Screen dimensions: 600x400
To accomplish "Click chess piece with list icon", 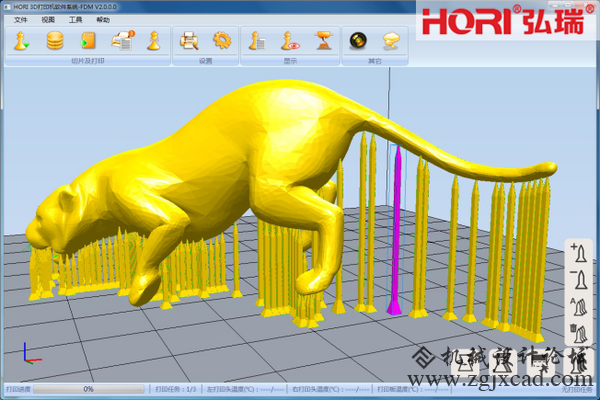I will [x=257, y=41].
